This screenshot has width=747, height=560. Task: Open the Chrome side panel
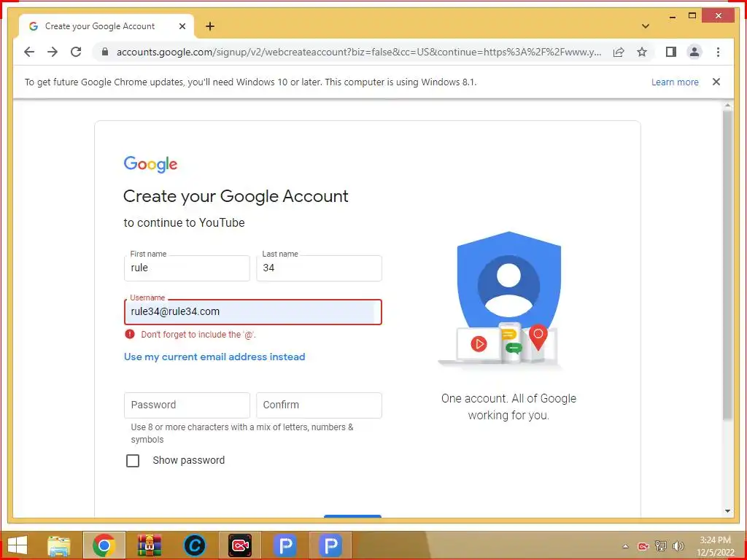(x=671, y=52)
